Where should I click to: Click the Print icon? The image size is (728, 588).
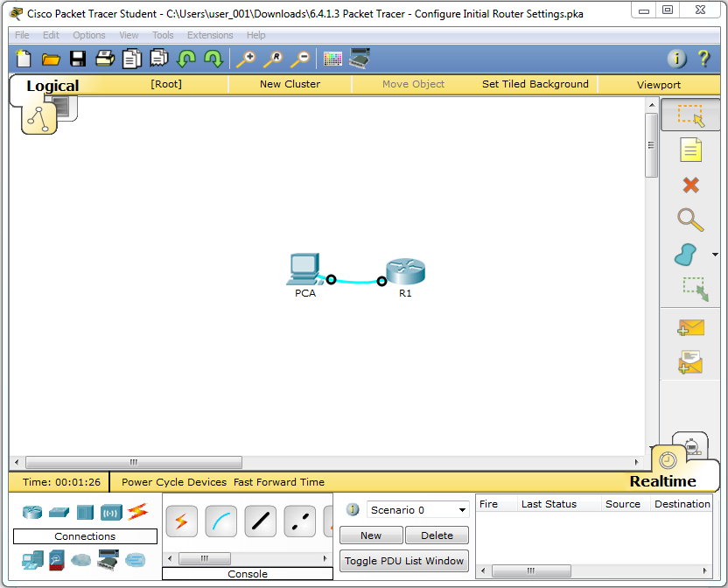pos(105,59)
